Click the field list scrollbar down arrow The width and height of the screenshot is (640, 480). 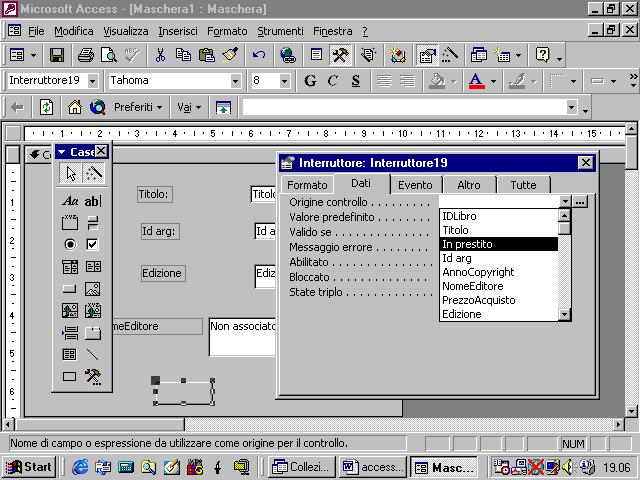click(x=564, y=314)
